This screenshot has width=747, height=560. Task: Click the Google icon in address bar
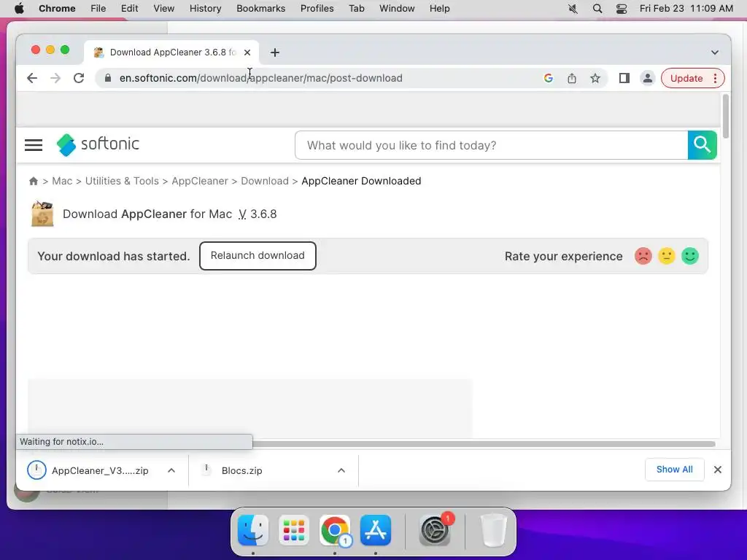tap(549, 78)
